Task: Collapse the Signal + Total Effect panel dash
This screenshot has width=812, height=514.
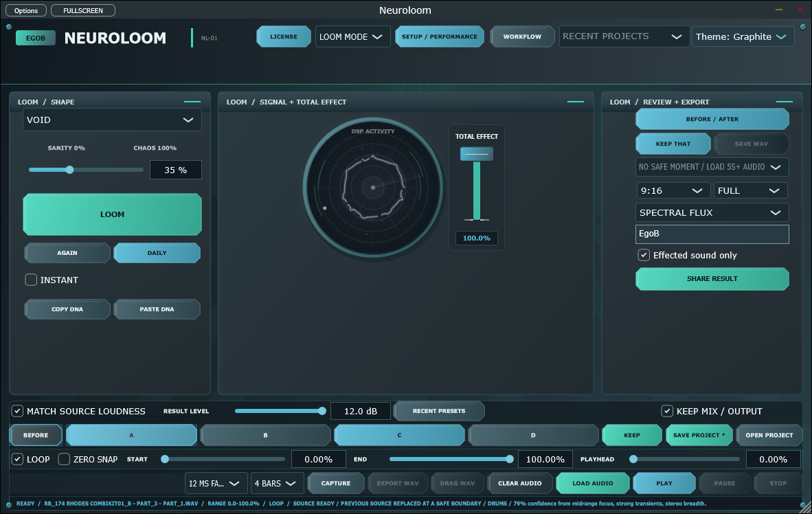Action: pyautogui.click(x=576, y=102)
